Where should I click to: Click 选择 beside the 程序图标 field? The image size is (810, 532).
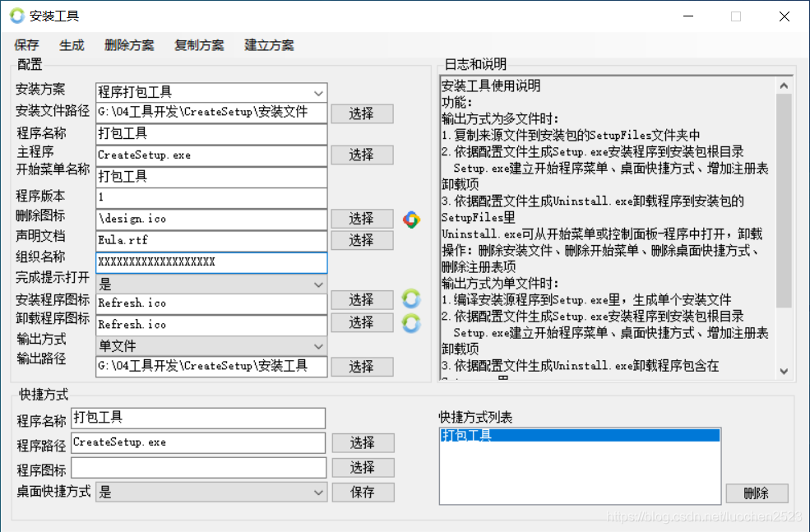pos(363,467)
